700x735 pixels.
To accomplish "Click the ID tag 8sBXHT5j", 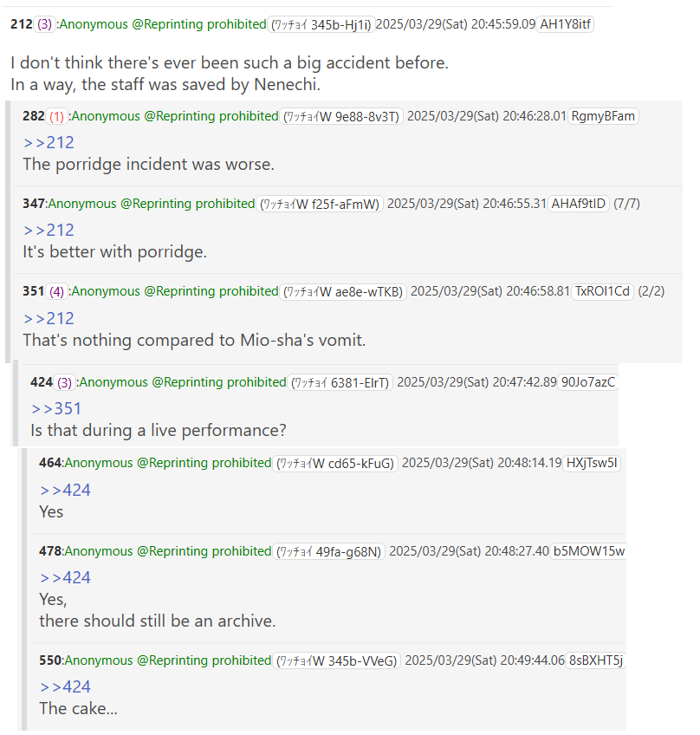I will coord(595,660).
